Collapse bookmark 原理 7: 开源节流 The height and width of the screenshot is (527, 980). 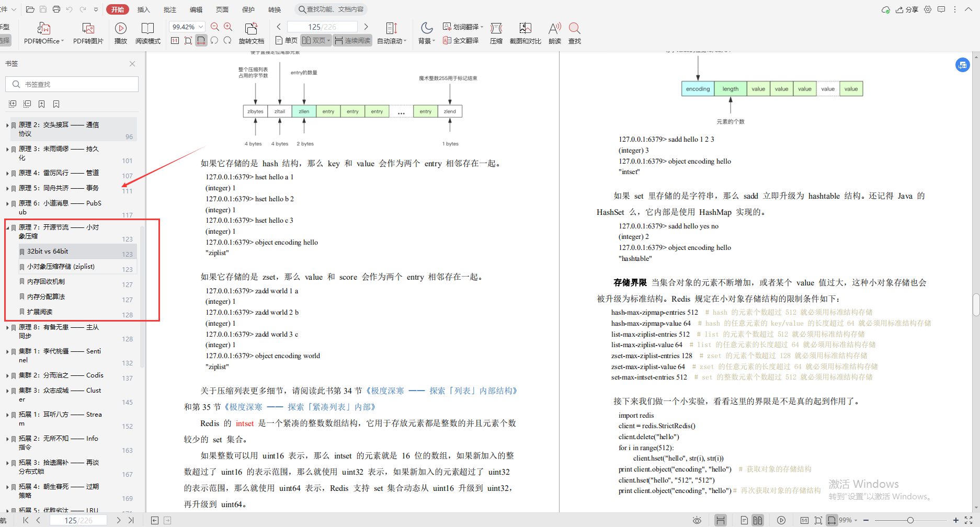click(7, 227)
